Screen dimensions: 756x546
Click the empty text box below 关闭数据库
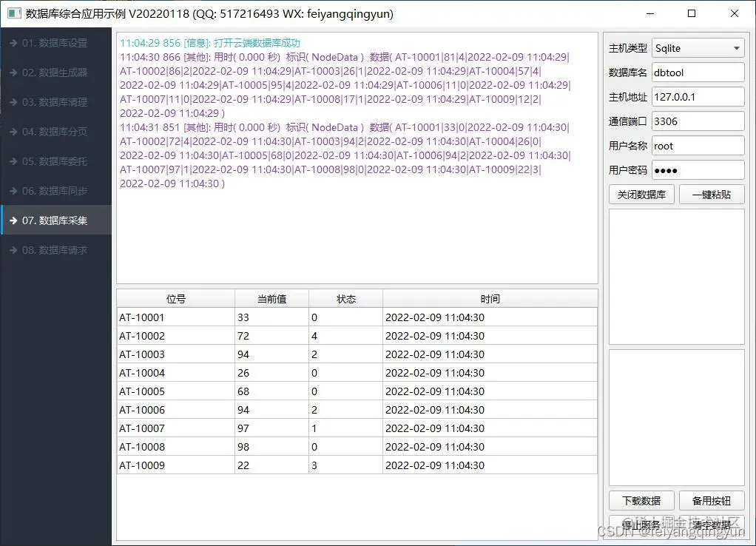676,277
